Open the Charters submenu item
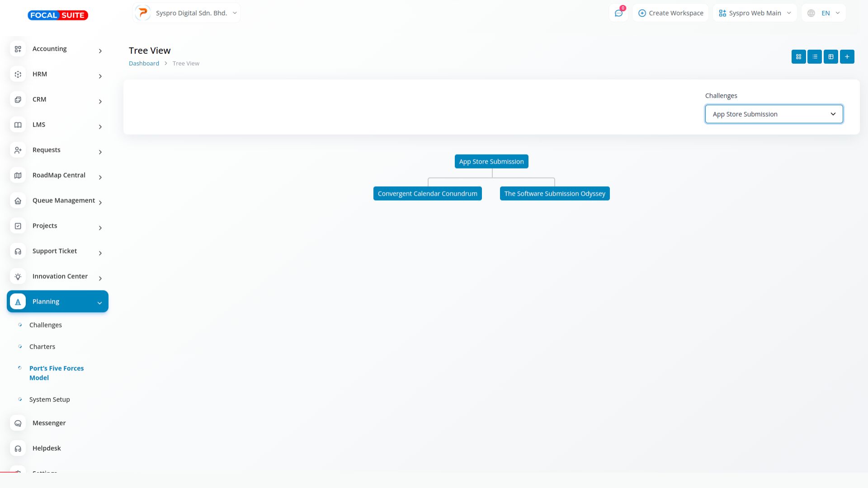The image size is (868, 488). [x=42, y=347]
